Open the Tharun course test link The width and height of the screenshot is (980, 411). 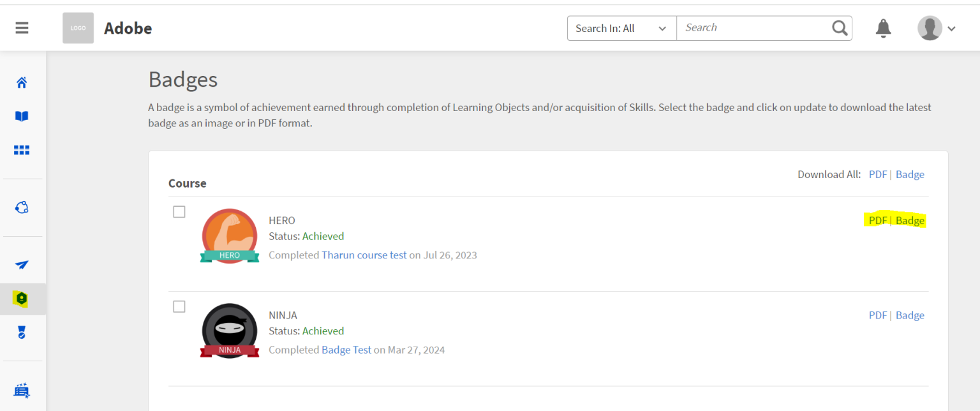point(364,255)
